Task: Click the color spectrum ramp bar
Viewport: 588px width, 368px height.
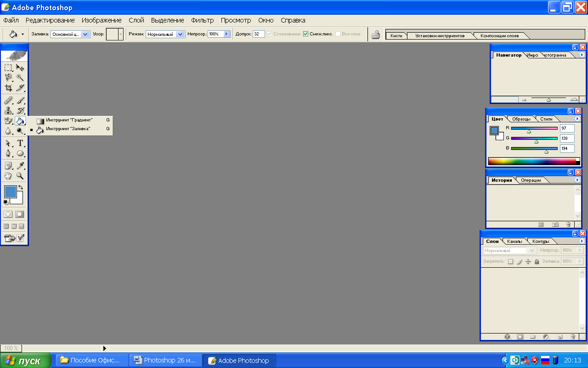Action: tap(534, 161)
